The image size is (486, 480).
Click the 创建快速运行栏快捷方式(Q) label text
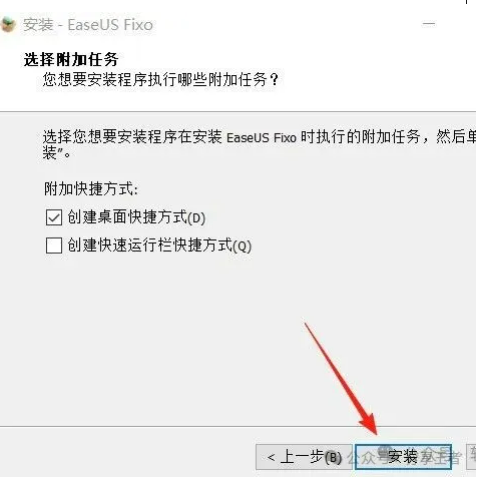tap(159, 246)
